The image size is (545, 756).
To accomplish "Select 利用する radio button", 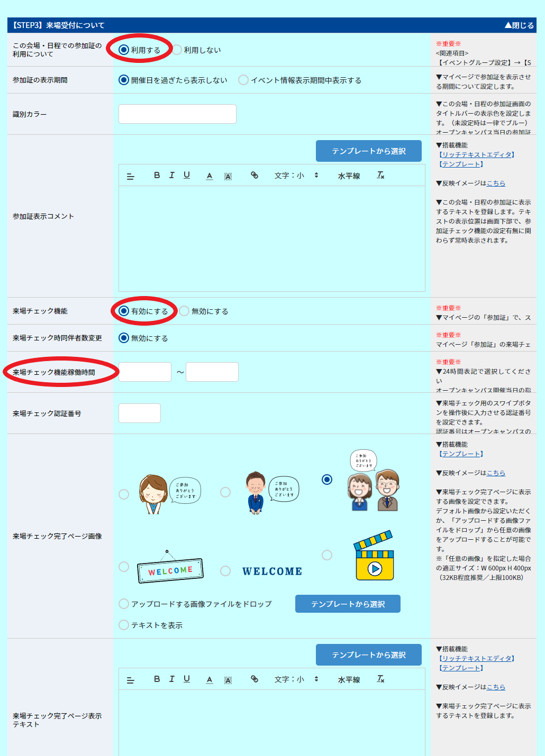I will (x=124, y=50).
